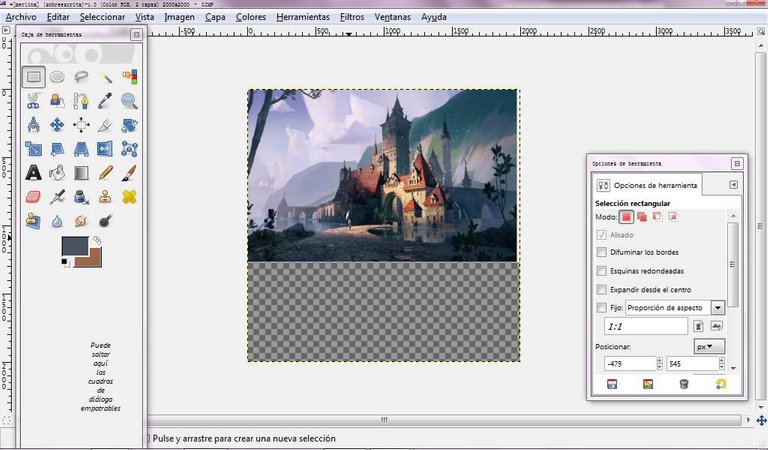Select the Align tool
768x450 pixels.
(81, 125)
